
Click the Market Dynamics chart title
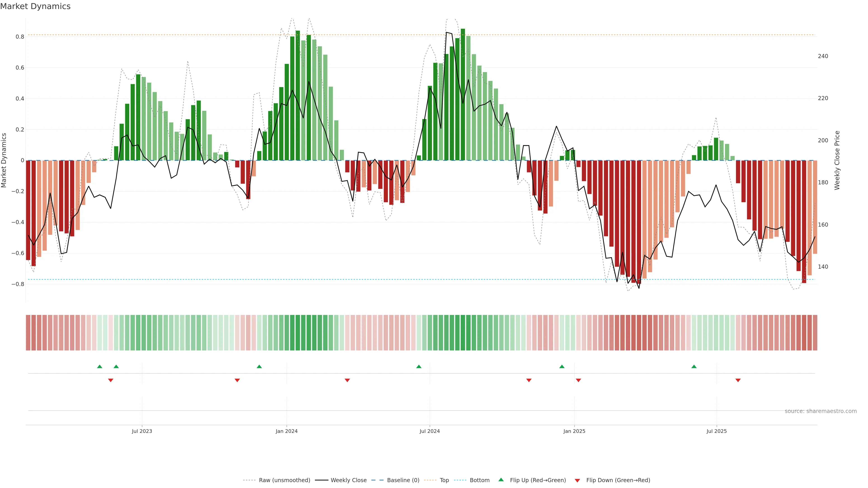pos(35,6)
